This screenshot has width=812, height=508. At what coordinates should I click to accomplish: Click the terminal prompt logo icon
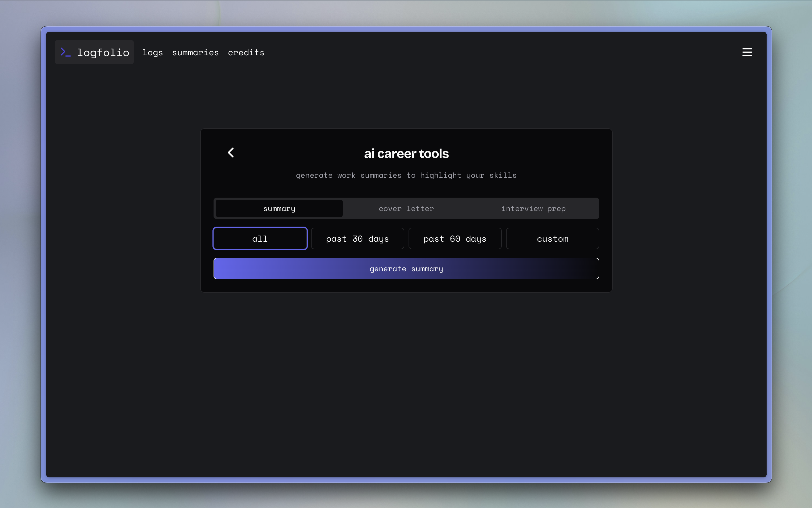pyautogui.click(x=65, y=52)
